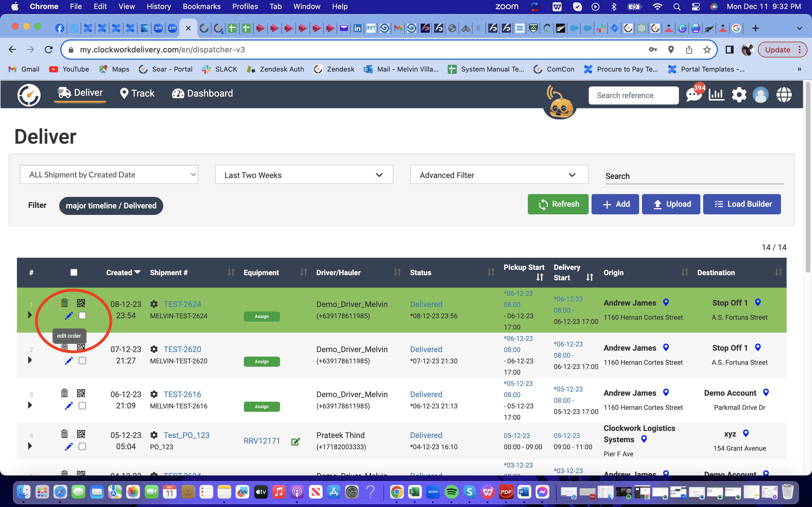
Task: Open the QR code for TEST-2620
Action: [x=81, y=348]
